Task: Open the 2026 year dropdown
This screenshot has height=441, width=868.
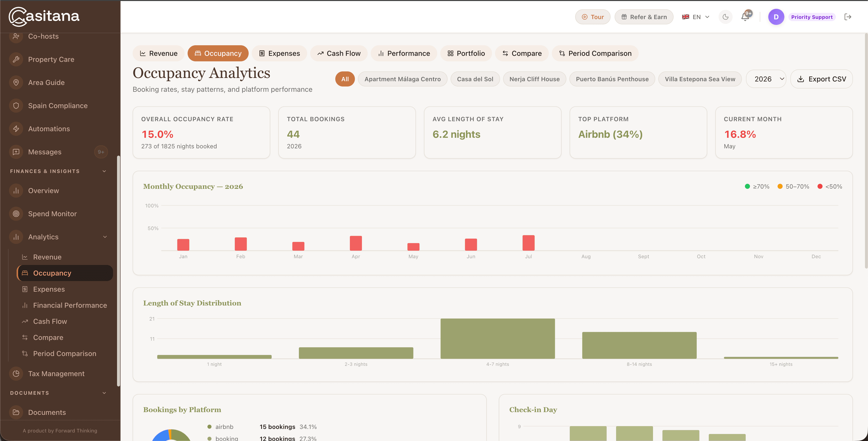Action: [x=766, y=79]
